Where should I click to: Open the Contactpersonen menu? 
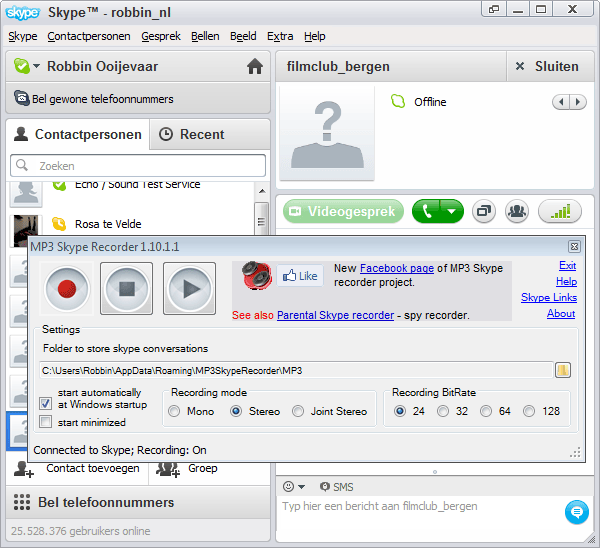click(x=89, y=36)
